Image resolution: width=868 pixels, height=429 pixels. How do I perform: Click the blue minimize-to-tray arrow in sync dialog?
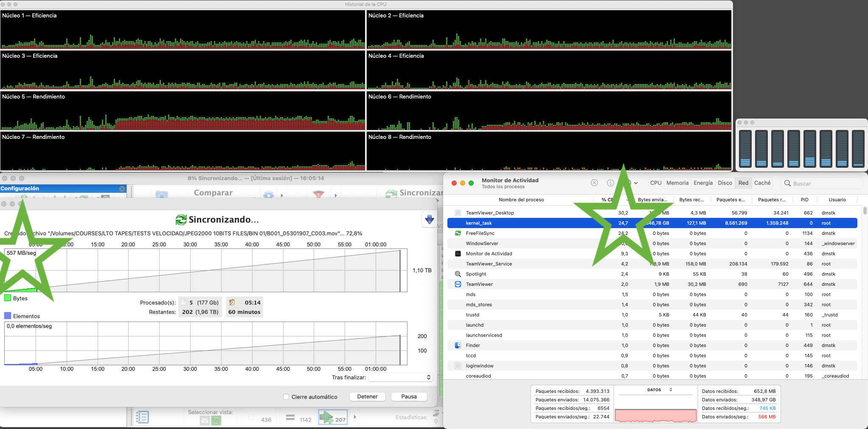(429, 220)
